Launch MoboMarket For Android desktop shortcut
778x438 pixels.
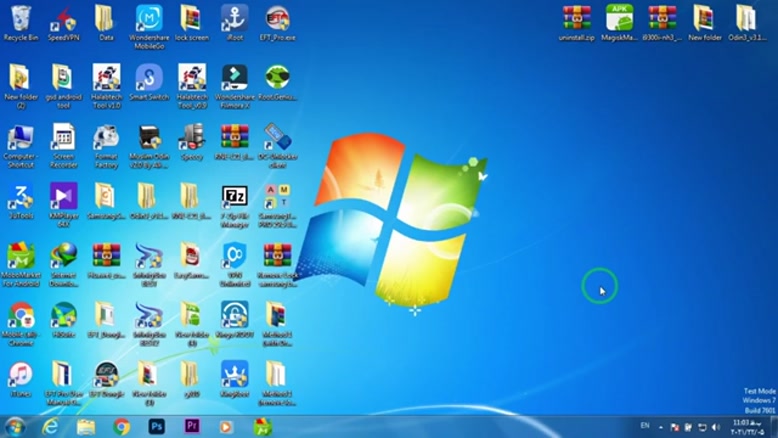coord(20,265)
